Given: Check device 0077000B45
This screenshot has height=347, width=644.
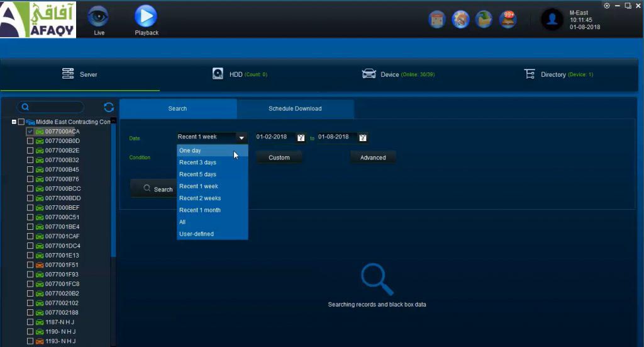Looking at the screenshot, I should tap(30, 169).
